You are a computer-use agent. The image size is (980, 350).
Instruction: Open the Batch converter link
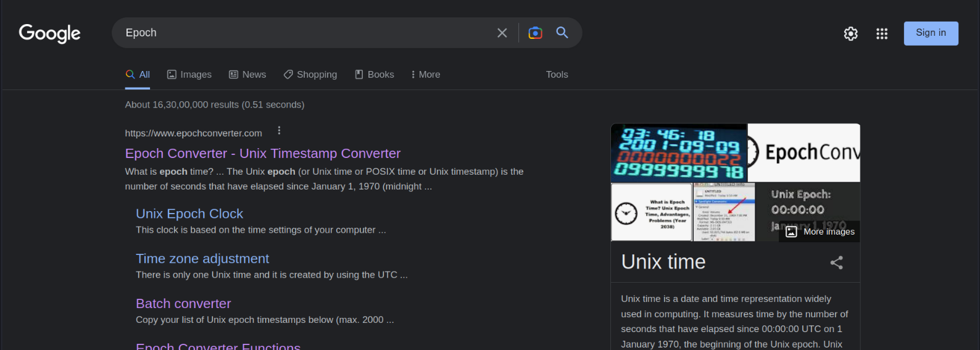(x=183, y=304)
